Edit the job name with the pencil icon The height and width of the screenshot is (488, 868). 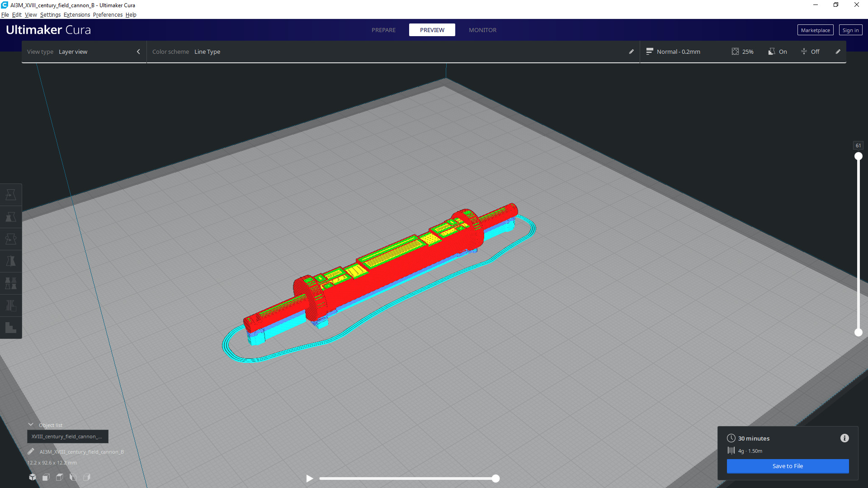[x=31, y=452]
